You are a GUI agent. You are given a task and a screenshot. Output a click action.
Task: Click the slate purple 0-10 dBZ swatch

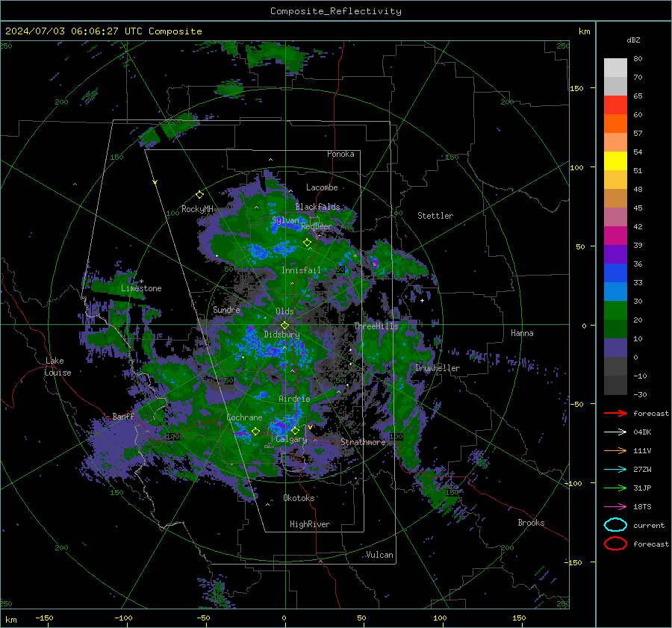pos(615,348)
